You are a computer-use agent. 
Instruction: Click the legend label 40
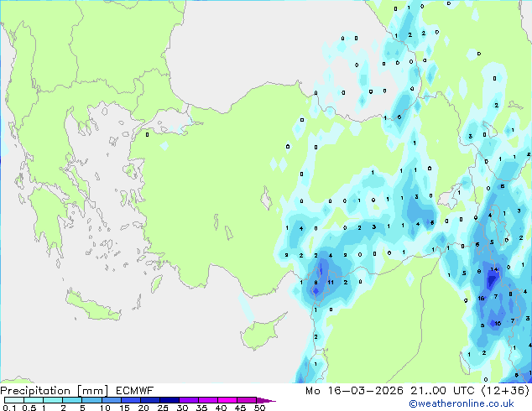[222, 408]
